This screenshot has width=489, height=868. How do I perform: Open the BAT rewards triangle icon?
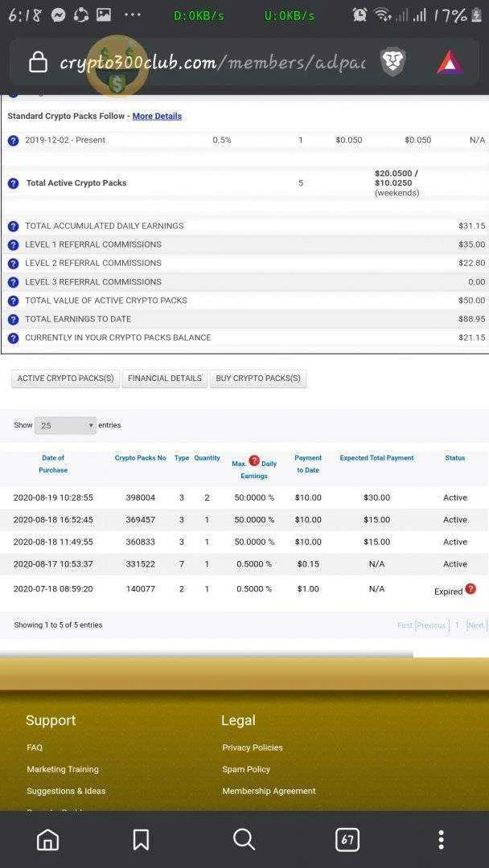pyautogui.click(x=450, y=63)
